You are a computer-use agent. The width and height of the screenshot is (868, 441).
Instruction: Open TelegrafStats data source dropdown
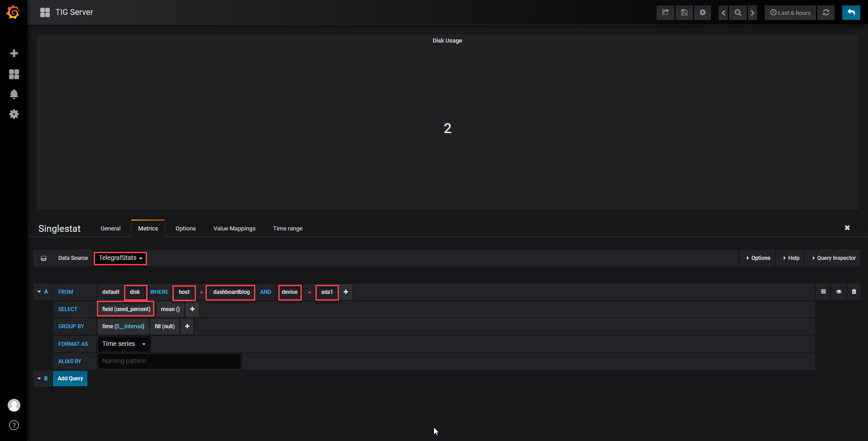120,258
